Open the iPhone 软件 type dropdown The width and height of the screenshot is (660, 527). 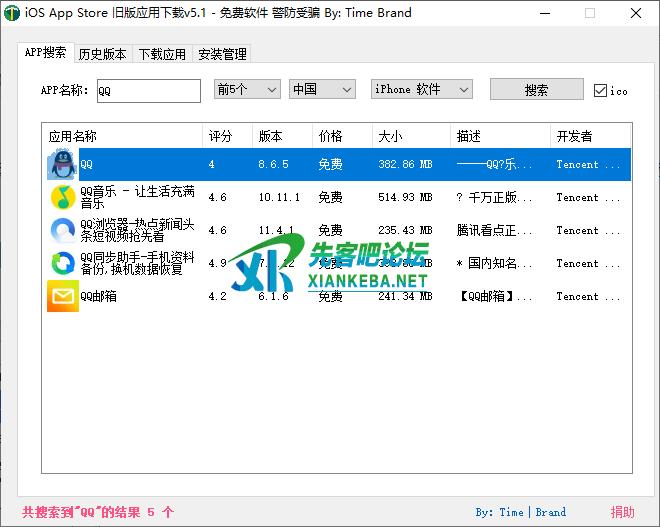click(421, 90)
